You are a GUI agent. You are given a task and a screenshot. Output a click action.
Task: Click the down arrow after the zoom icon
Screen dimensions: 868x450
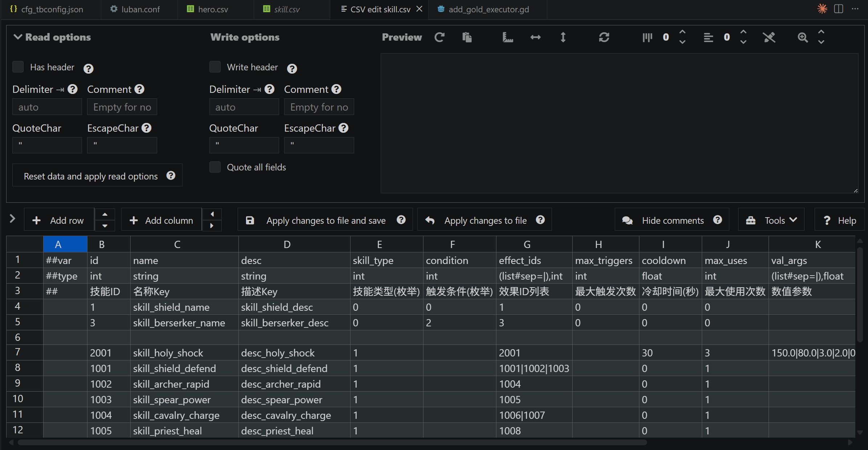[821, 42]
